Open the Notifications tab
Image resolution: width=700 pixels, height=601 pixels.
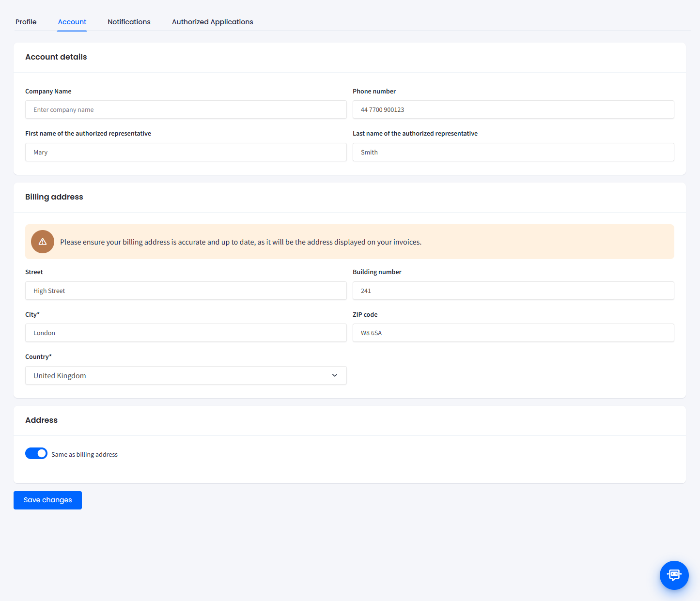129,22
